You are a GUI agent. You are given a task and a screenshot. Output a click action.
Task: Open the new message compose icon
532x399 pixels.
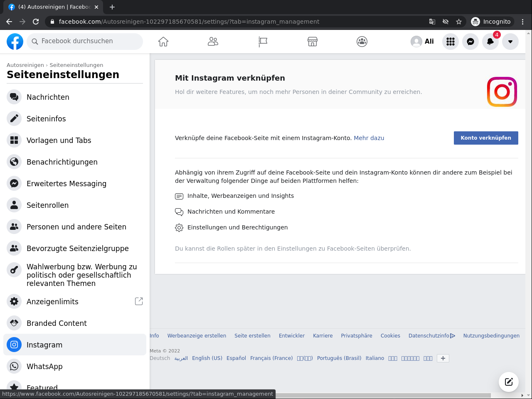tap(509, 382)
